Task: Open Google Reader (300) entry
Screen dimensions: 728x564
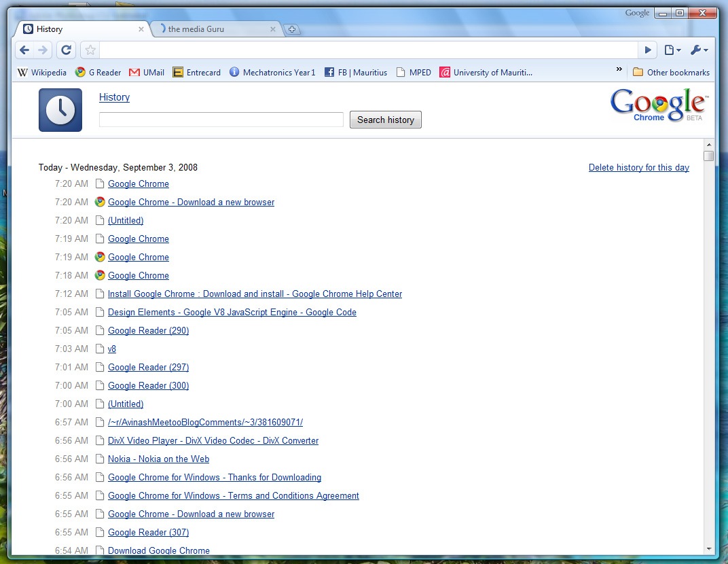Action: tap(148, 385)
